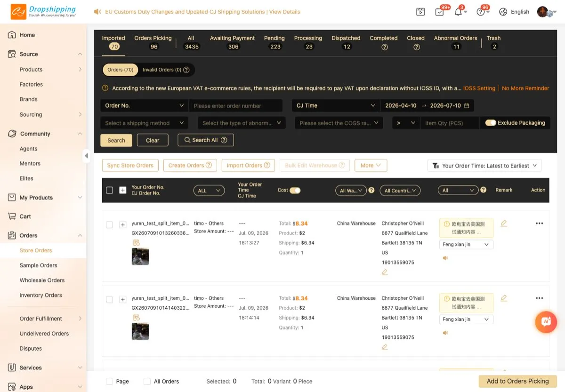Viewport: 565px width, 392px height.
Task: Click the No More Reminder link
Action: 525,88
